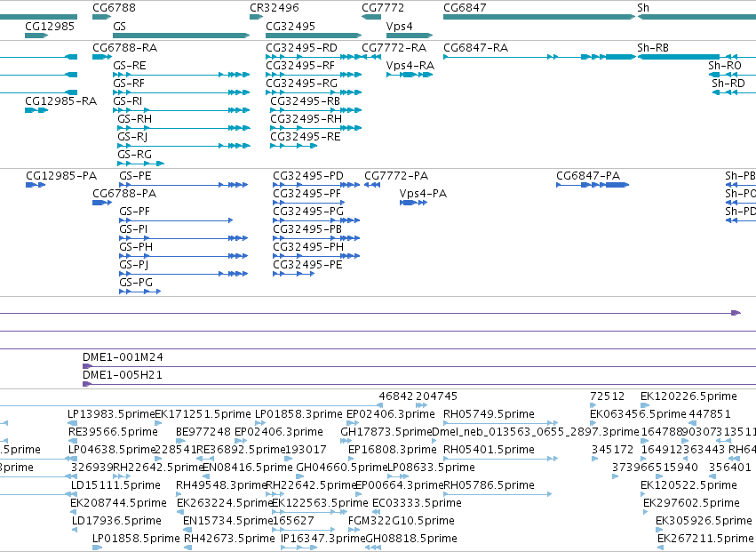
Task: Click transcript CG12985-RA
Action: click(x=60, y=101)
